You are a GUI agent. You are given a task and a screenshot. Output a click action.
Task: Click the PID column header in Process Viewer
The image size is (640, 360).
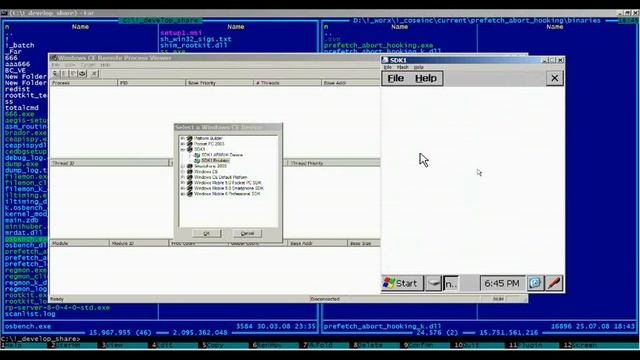151,83
